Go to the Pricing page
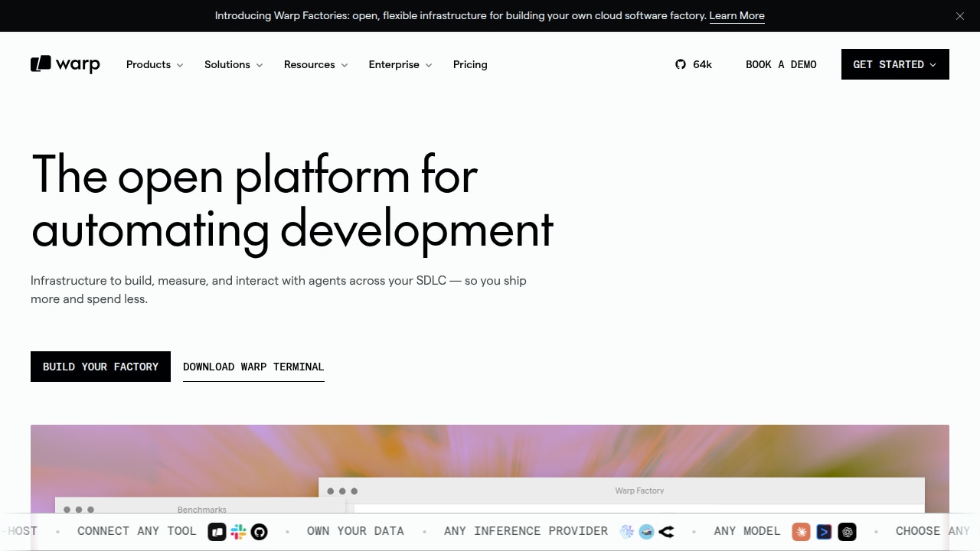980x551 pixels. 470,64
